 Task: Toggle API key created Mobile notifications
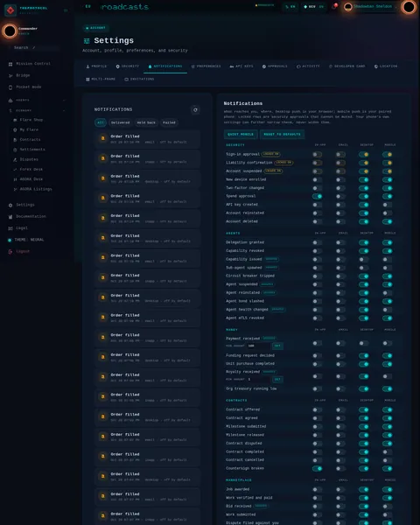point(387,205)
